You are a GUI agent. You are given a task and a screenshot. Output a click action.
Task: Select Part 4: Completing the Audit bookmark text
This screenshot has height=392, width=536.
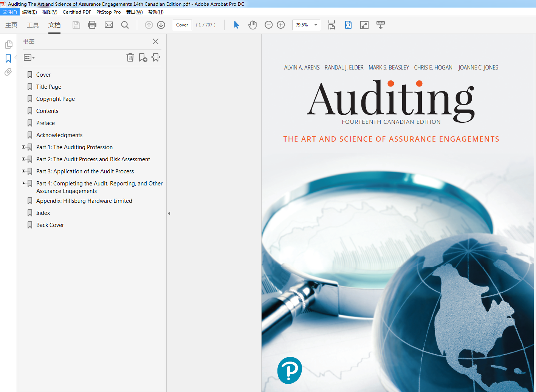(99, 187)
